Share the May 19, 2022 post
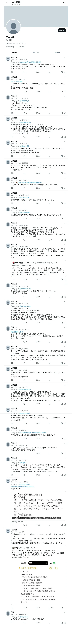The height and width of the screenshot is (644, 72). pyautogui.click(x=65, y=203)
